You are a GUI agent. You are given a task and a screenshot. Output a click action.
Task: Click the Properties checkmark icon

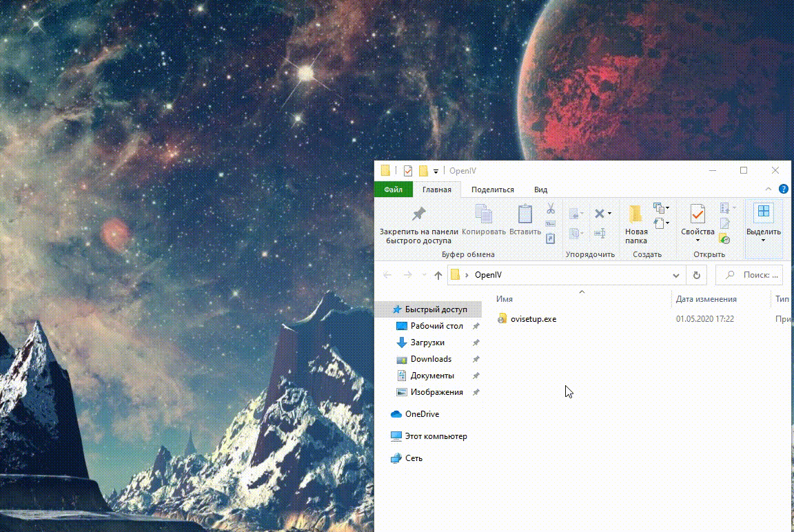(698, 214)
